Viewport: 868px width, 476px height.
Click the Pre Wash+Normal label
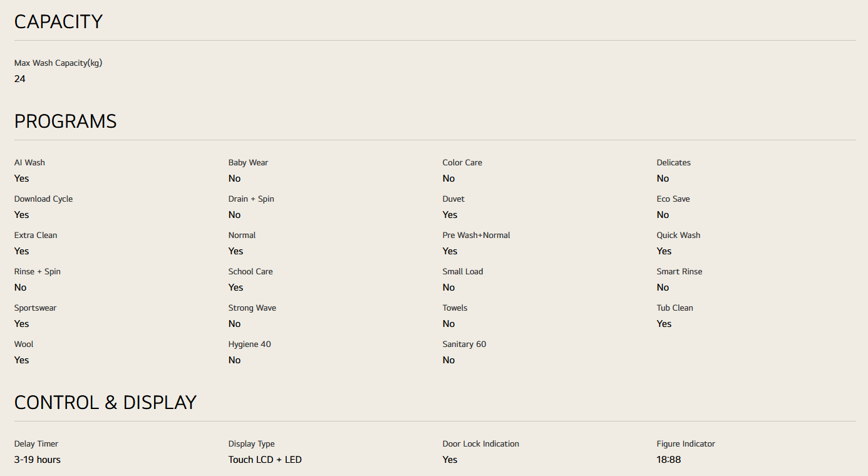pyautogui.click(x=476, y=235)
